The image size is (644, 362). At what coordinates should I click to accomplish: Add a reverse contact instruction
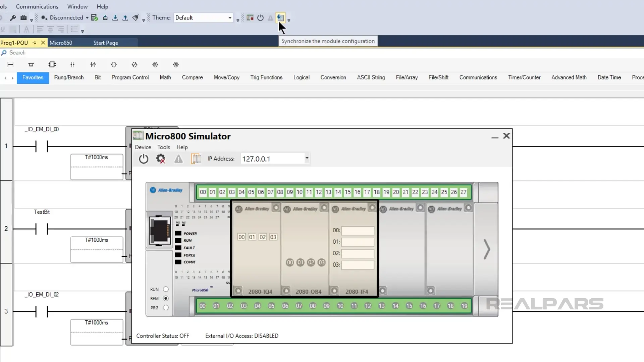click(x=93, y=65)
